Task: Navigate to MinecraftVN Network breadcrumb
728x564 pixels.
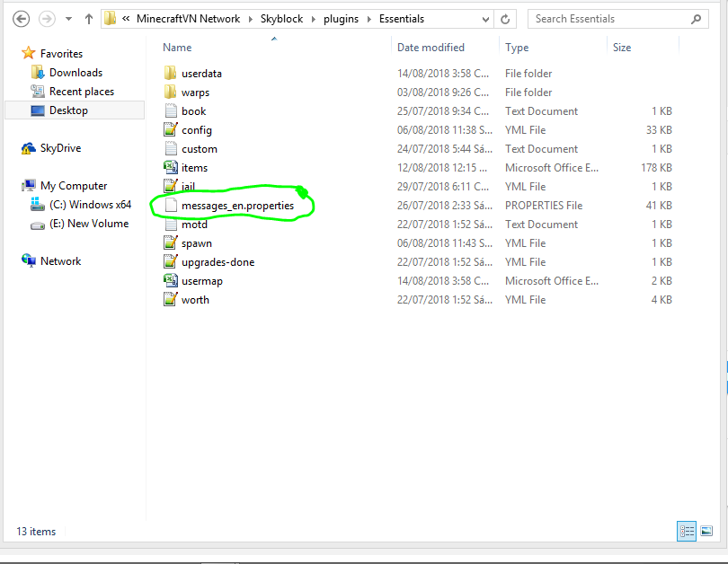Action: point(188,19)
